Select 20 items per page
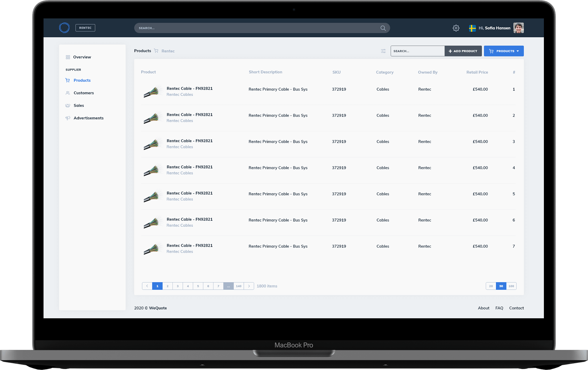 point(491,286)
